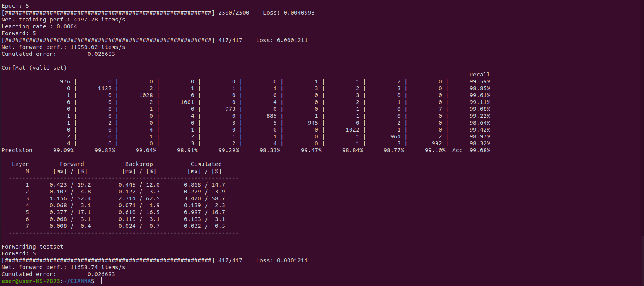Click the training Loss value 0.0040993
644x286 pixels.
point(299,13)
